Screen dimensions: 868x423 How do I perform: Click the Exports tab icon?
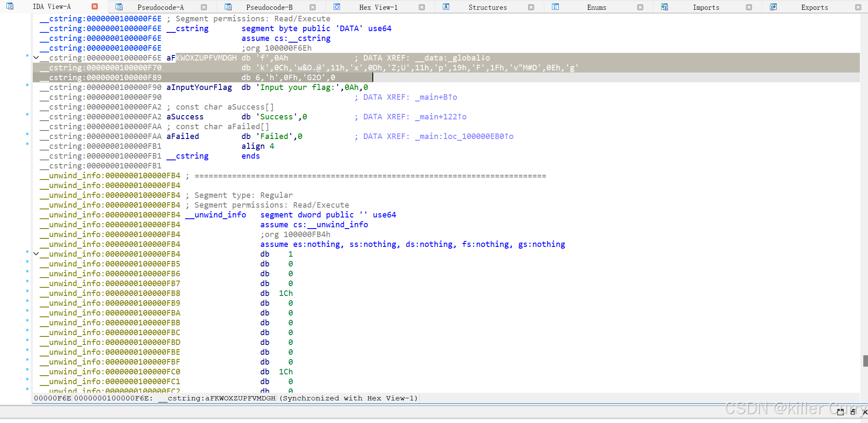coord(773,7)
